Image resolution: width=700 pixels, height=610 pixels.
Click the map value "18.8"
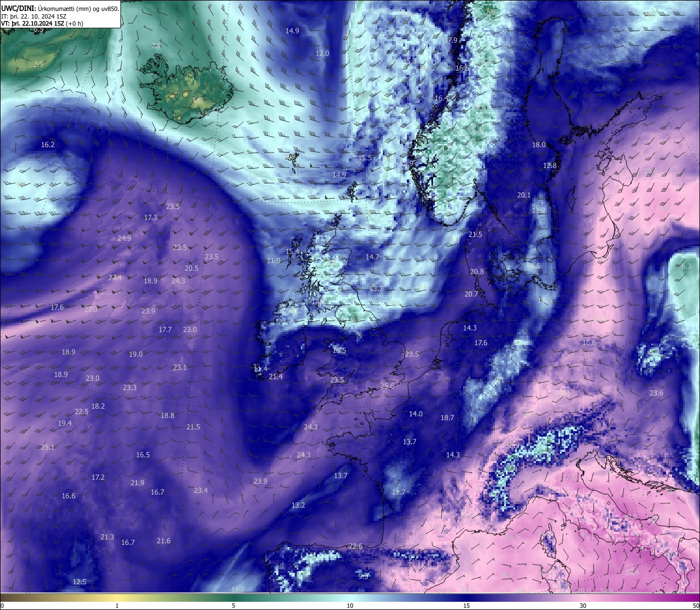click(167, 415)
